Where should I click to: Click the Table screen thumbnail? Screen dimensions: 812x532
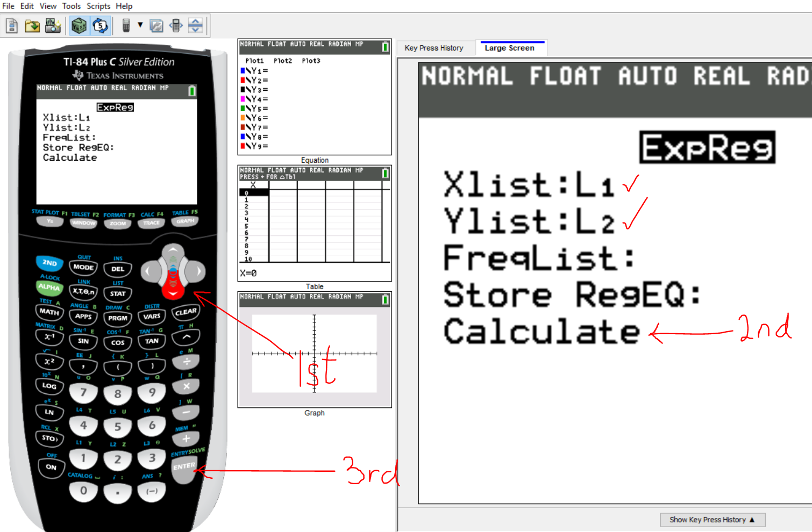pos(315,223)
